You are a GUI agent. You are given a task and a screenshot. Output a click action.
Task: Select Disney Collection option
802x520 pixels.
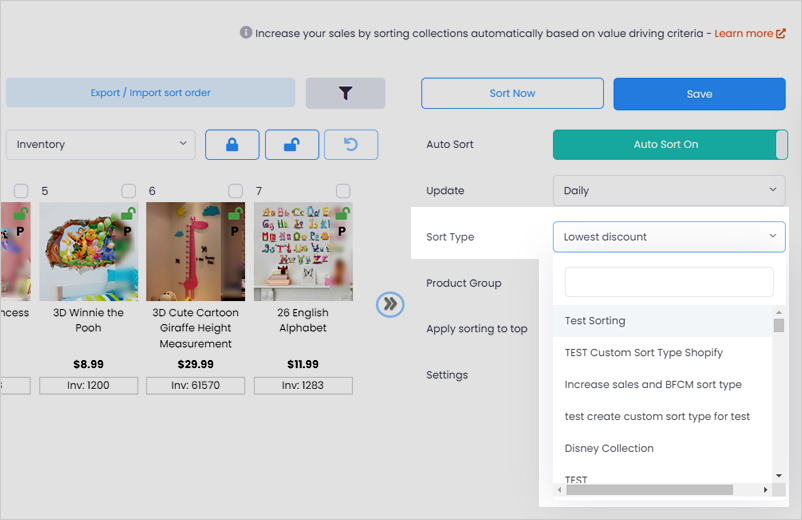[662, 448]
